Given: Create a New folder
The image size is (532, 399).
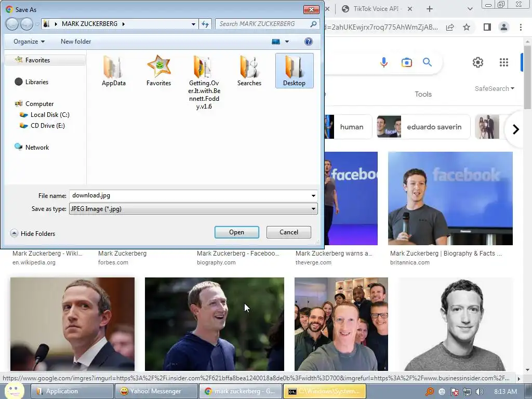Looking at the screenshot, I should pos(76,42).
